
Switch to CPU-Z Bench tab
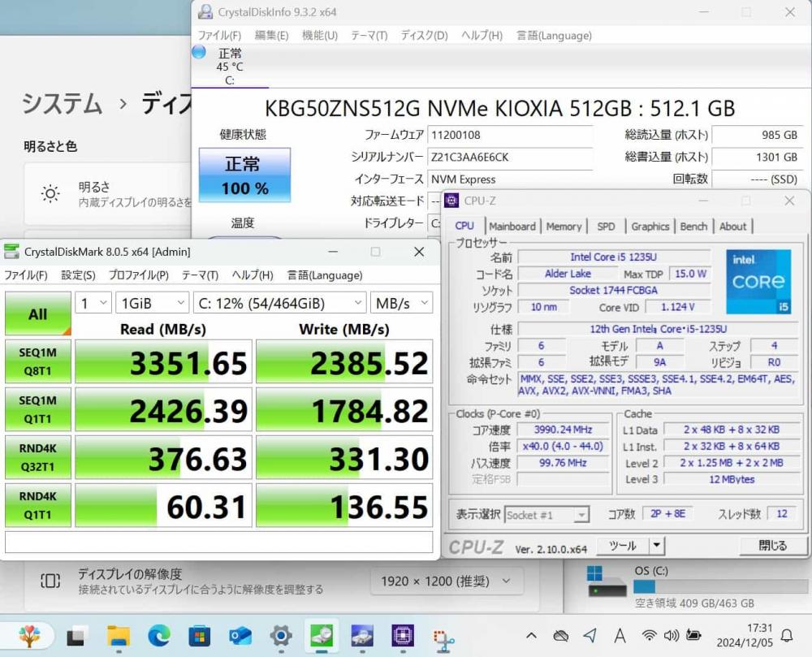693,227
